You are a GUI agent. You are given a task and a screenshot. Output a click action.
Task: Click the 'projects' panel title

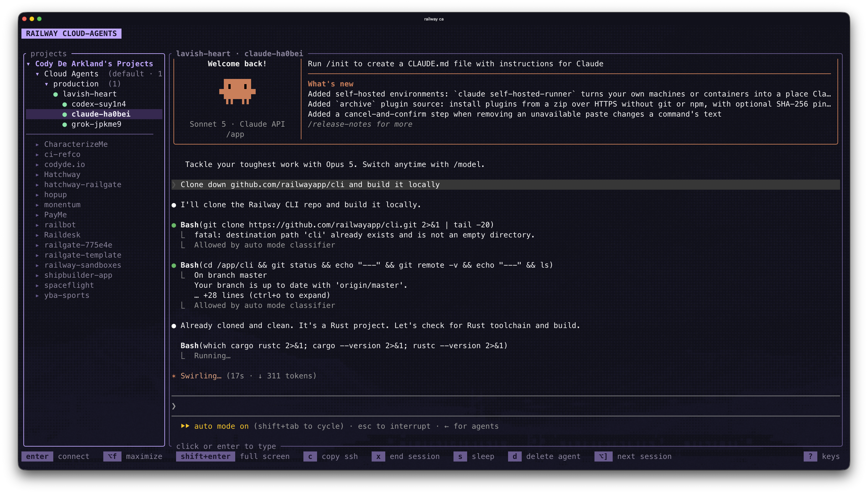click(x=48, y=54)
